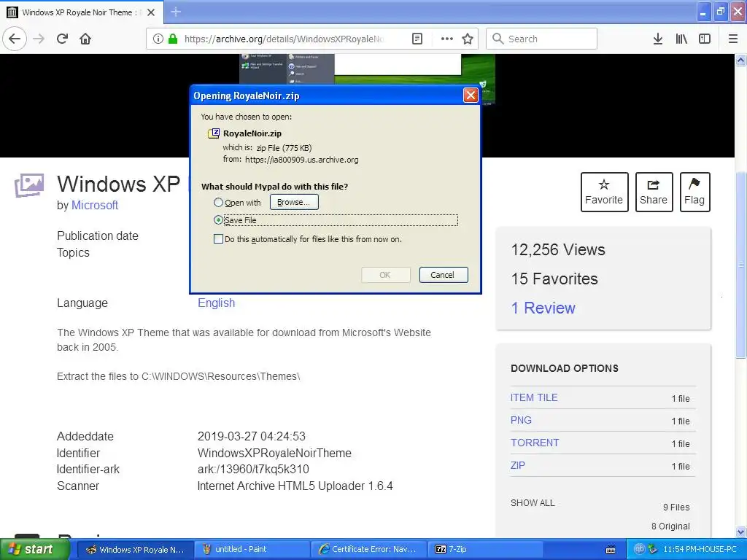Click the image media type icon beside title
Image resolution: width=747 pixels, height=560 pixels.
[29, 184]
